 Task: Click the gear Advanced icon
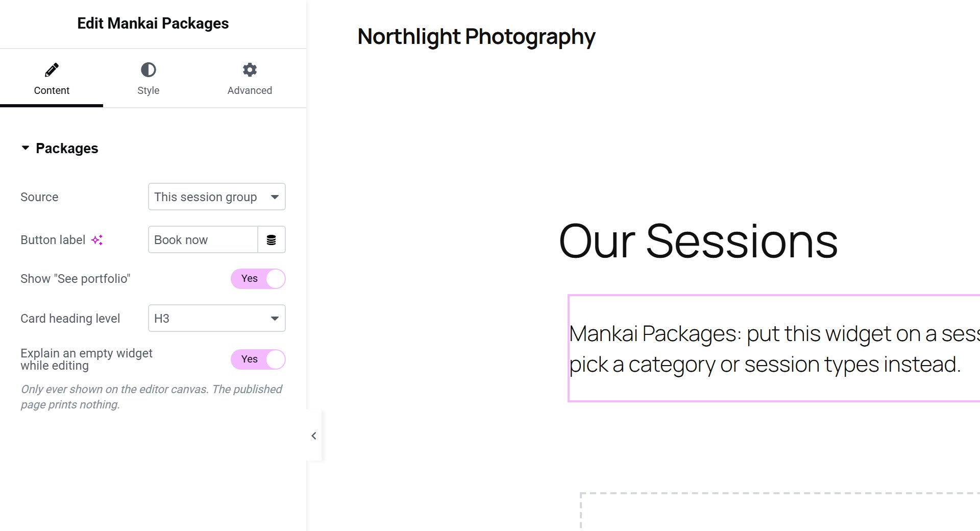(x=250, y=69)
